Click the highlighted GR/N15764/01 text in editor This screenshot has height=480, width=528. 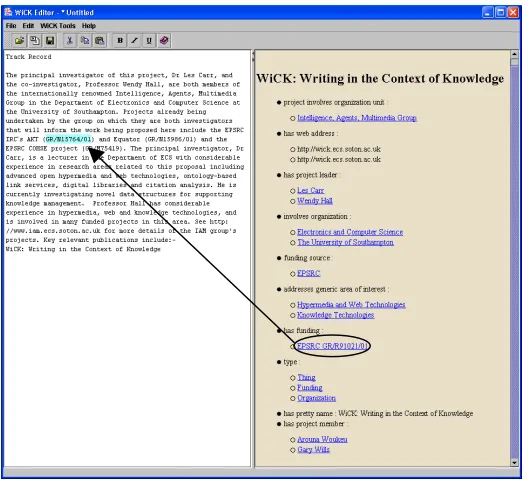click(68, 139)
